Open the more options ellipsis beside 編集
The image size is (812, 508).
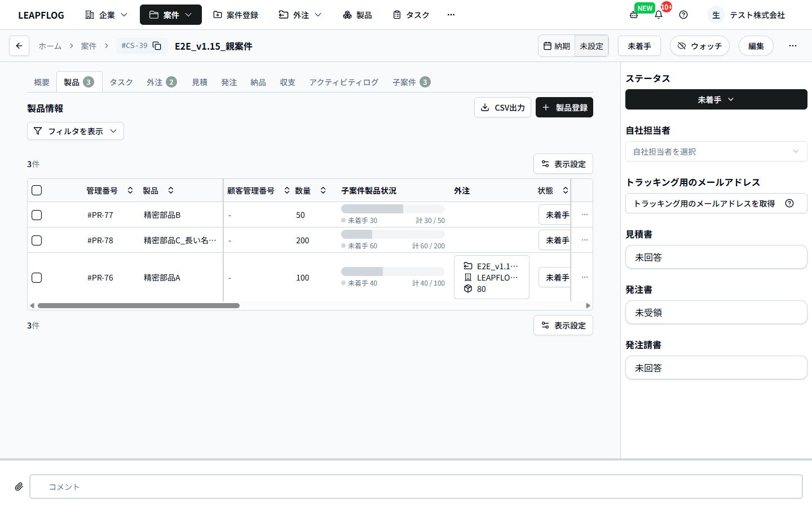click(x=793, y=46)
